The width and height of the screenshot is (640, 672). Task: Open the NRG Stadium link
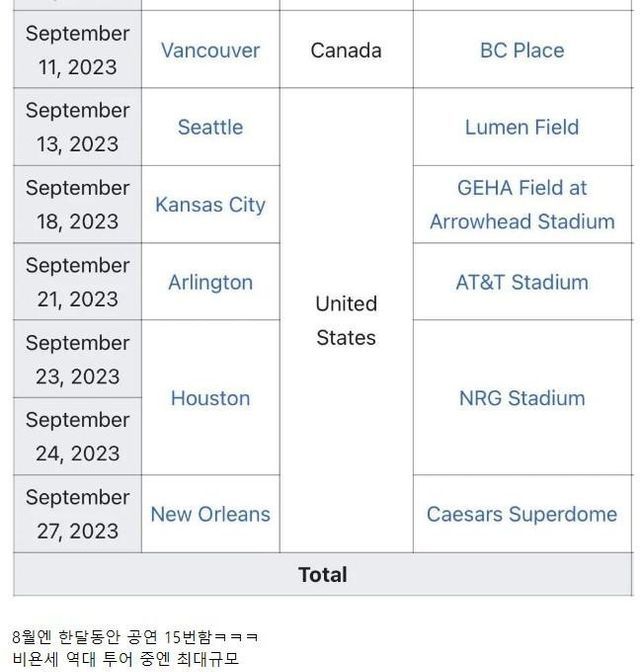tap(522, 398)
